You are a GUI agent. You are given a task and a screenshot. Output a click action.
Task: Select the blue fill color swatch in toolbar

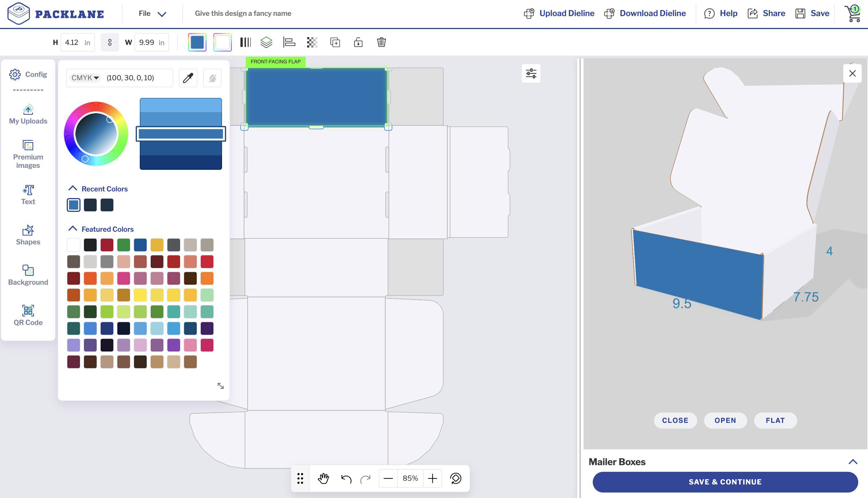[197, 42]
